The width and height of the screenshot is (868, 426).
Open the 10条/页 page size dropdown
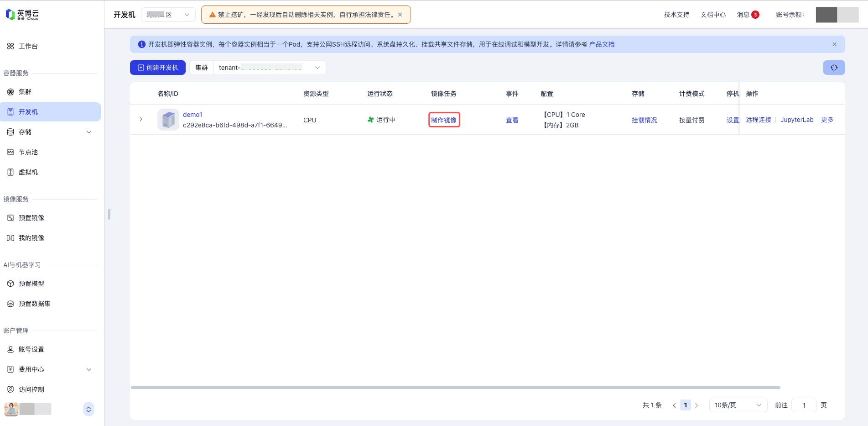pos(738,405)
